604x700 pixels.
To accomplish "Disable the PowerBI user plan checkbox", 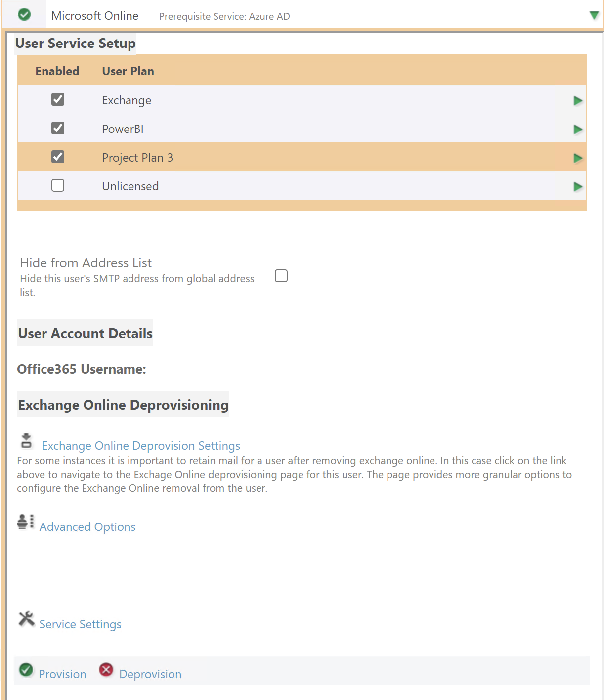I will 58,129.
